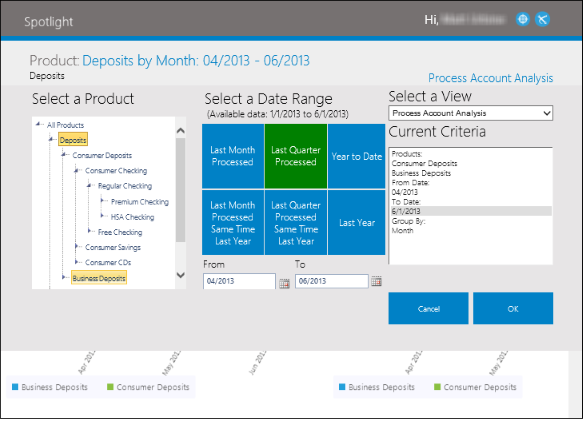Click the Deposits by Month title text
Screen dimensions: 583x422
click(196, 60)
